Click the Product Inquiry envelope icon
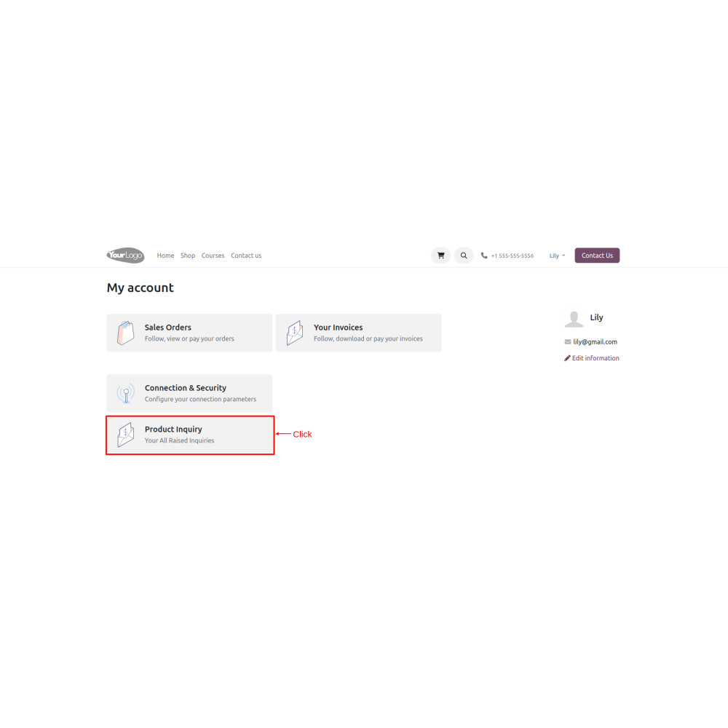 click(125, 435)
